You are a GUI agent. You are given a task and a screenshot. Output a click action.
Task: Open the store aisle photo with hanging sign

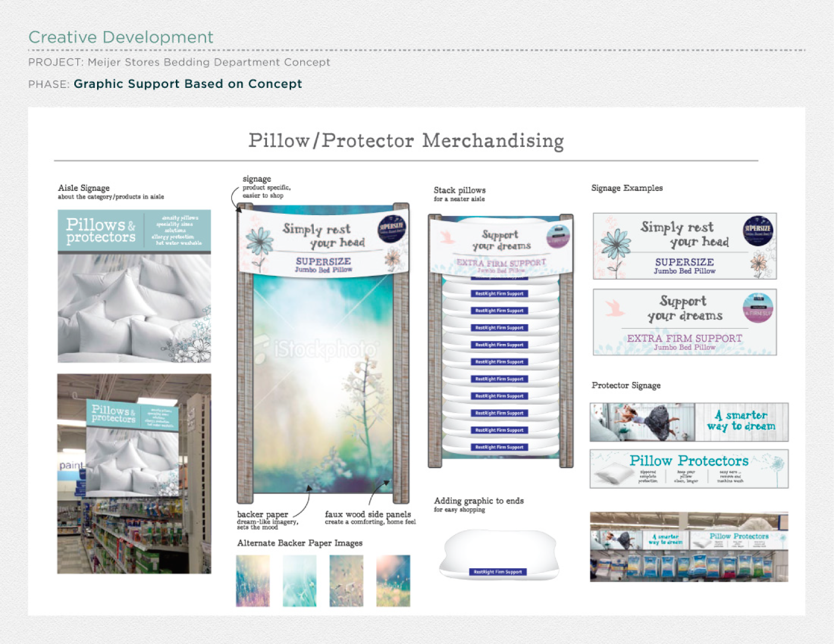pos(134,473)
